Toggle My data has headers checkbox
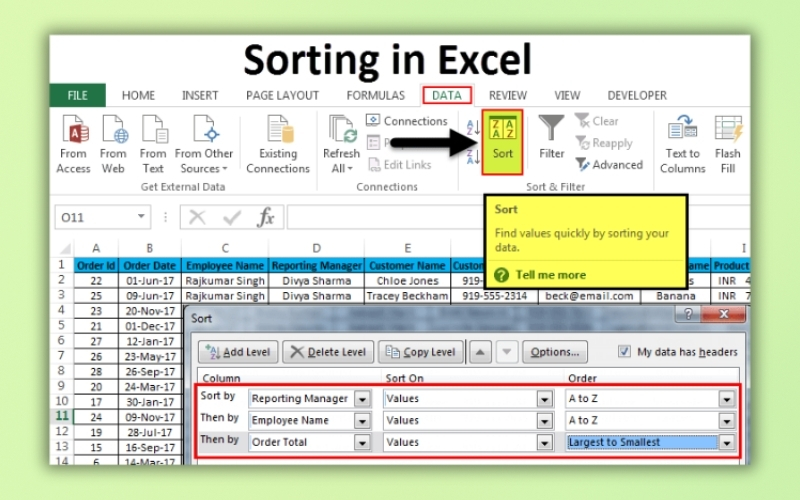 (624, 351)
